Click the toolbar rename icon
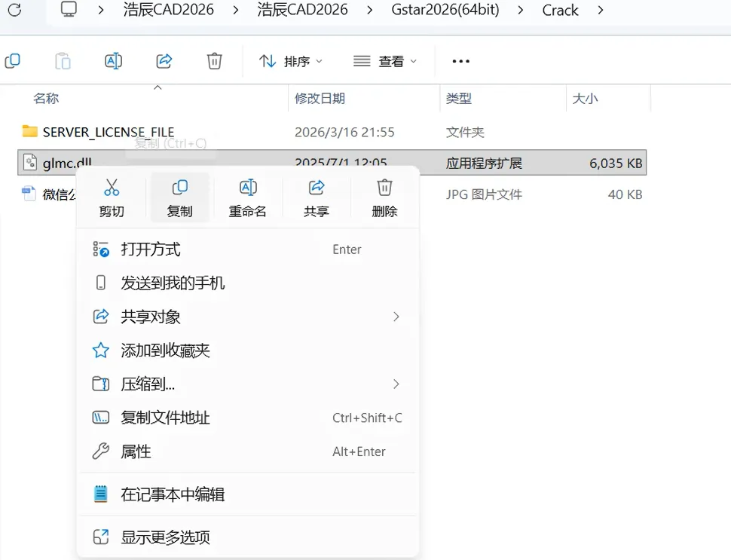Viewport: 731px width, 560px height. point(113,61)
